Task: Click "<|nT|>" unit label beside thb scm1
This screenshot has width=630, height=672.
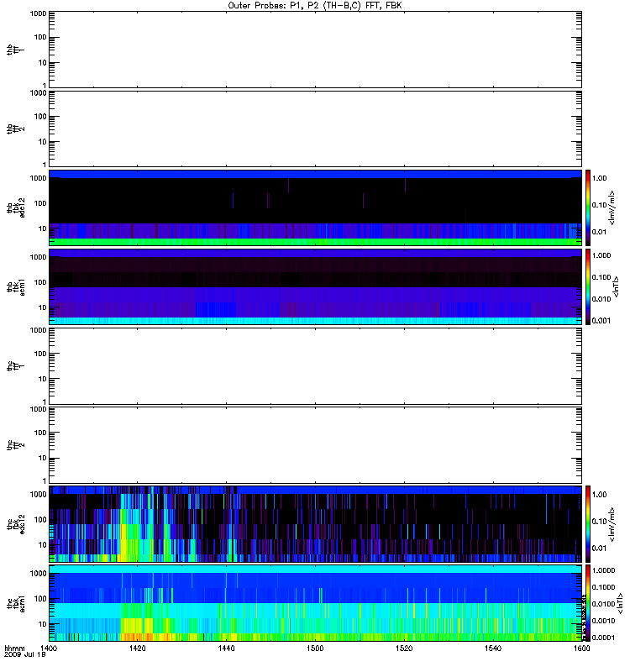Action: coord(617,286)
